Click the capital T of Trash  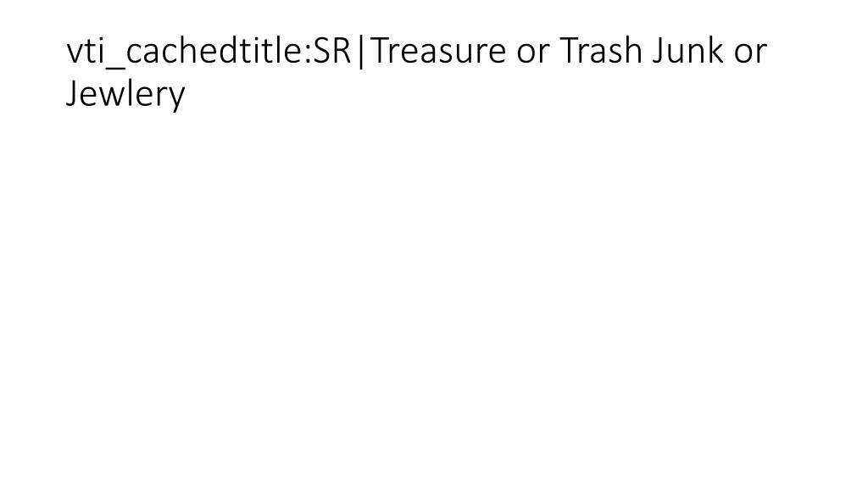click(x=570, y=52)
